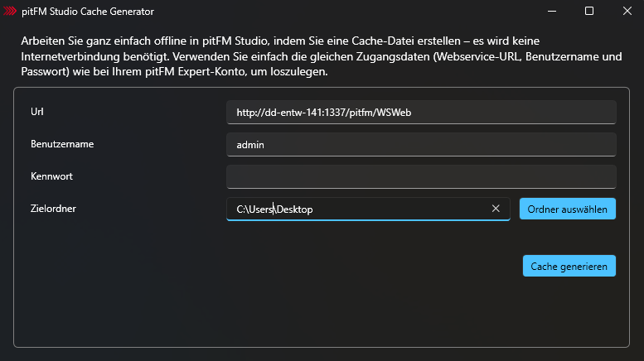Minimize the Cache Generator window
Viewport: 644px width, 361px height.
(x=552, y=11)
